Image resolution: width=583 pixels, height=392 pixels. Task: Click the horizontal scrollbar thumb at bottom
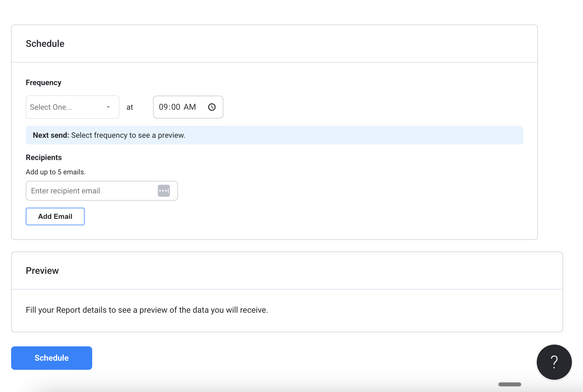(510, 384)
